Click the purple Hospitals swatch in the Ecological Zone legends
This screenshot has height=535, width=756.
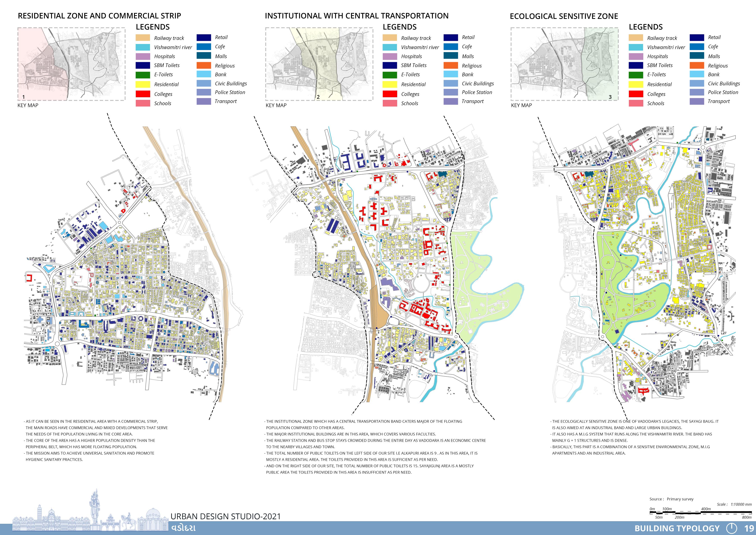tap(636, 56)
